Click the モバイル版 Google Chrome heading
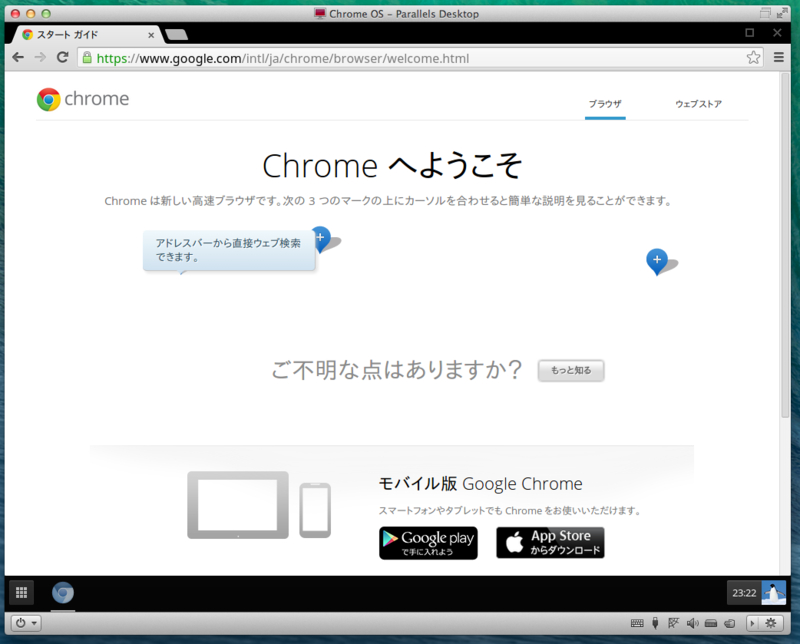800x644 pixels. point(480,483)
